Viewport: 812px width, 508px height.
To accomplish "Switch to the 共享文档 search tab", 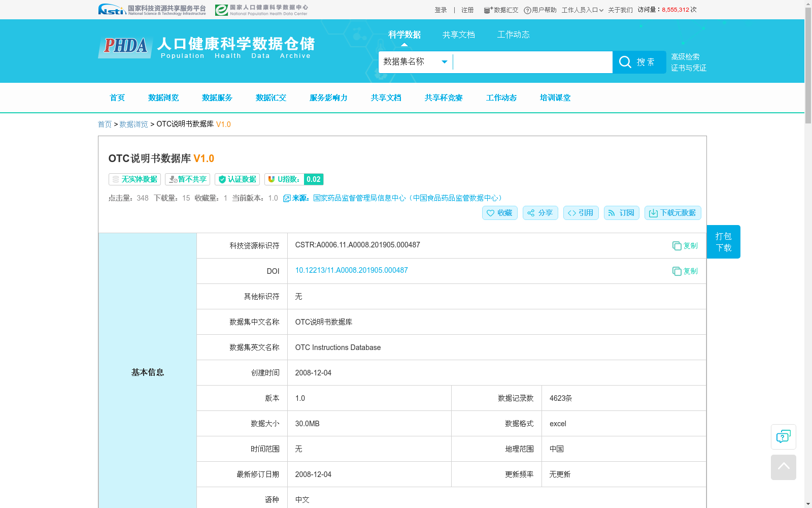I will pyautogui.click(x=459, y=35).
